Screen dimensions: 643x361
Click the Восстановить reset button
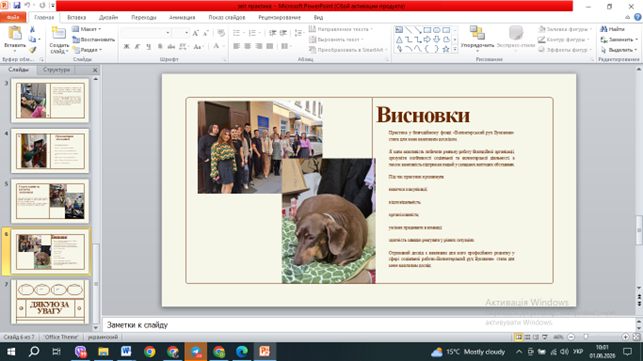tap(93, 39)
